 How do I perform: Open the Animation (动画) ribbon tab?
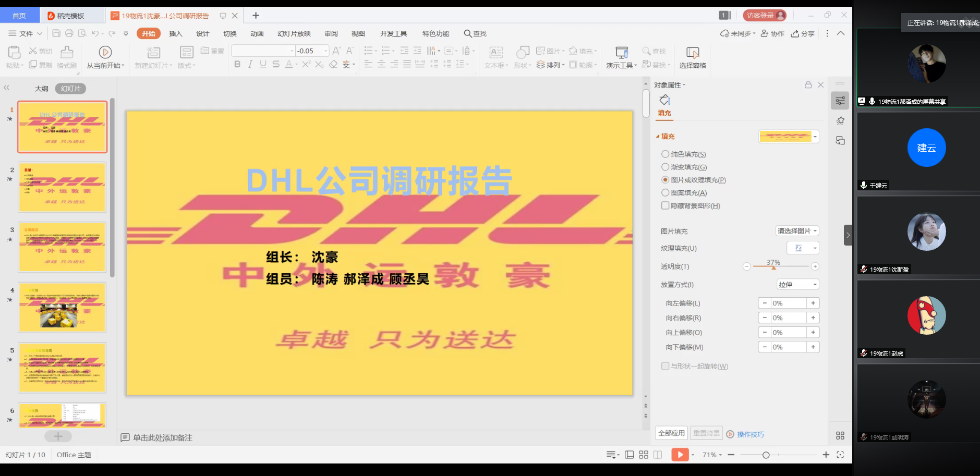coord(257,34)
